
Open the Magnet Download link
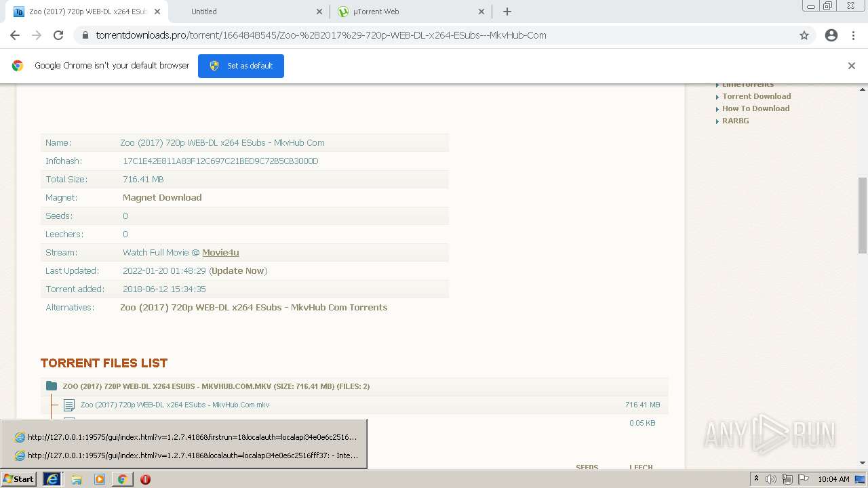click(x=162, y=197)
